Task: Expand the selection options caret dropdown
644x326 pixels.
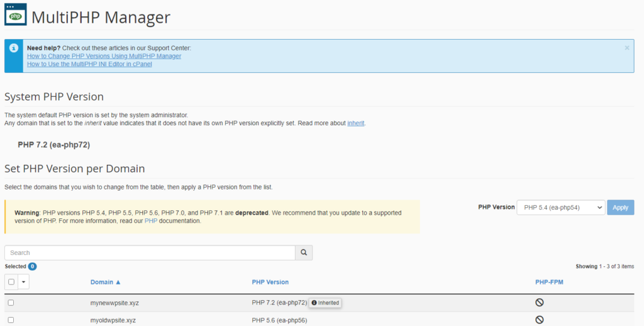Action: pos(23,282)
